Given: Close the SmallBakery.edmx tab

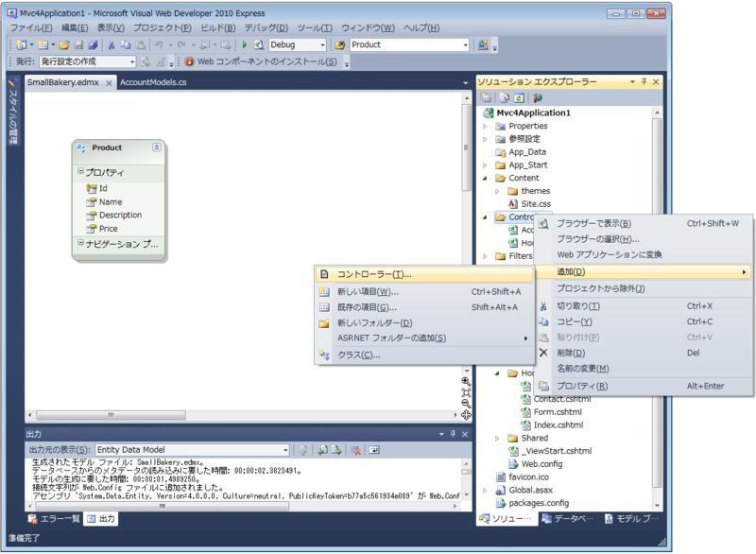Looking at the screenshot, I should [x=109, y=83].
